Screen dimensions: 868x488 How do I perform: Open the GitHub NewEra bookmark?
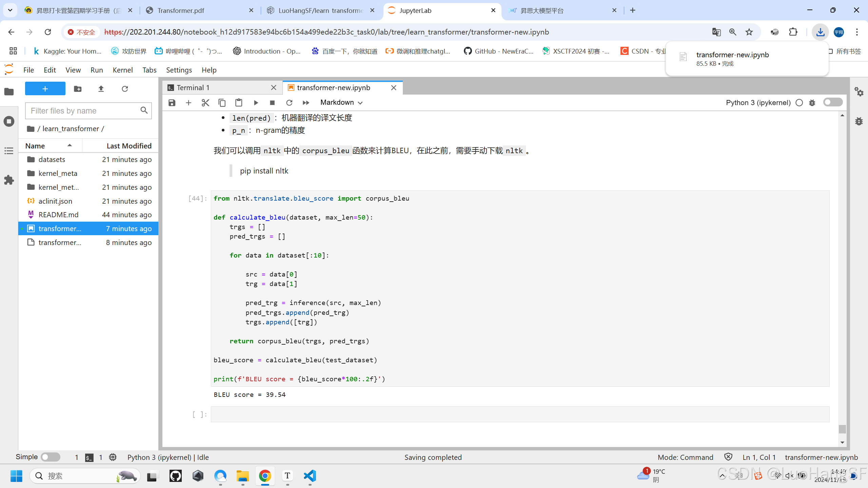point(498,51)
